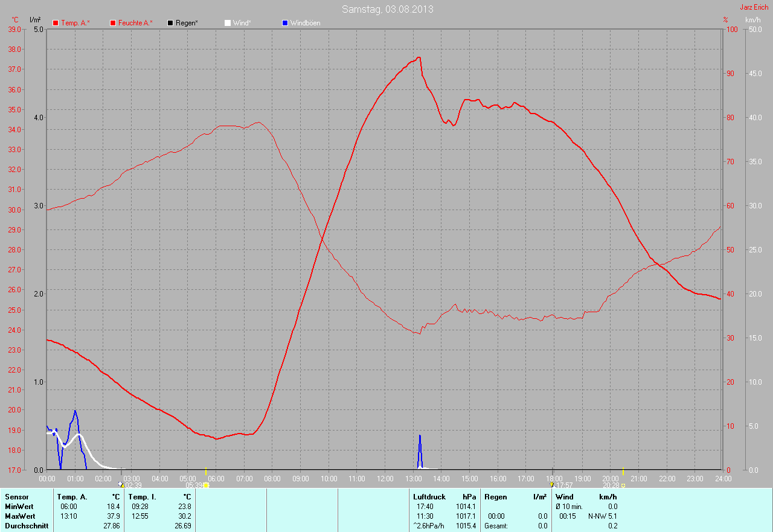Click the Temp. A. column header in table
773x532 pixels.
[72, 497]
